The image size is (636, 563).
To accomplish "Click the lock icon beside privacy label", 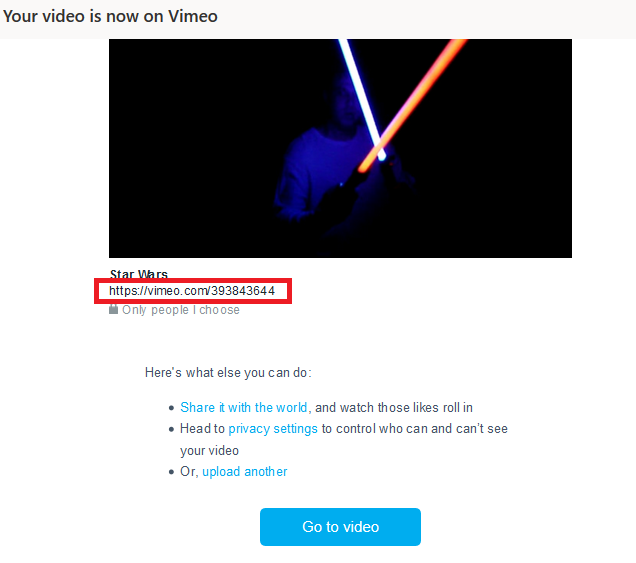I will (113, 309).
